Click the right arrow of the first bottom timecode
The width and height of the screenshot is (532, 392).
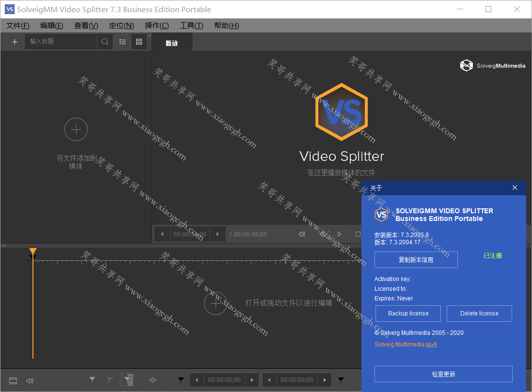(x=252, y=380)
